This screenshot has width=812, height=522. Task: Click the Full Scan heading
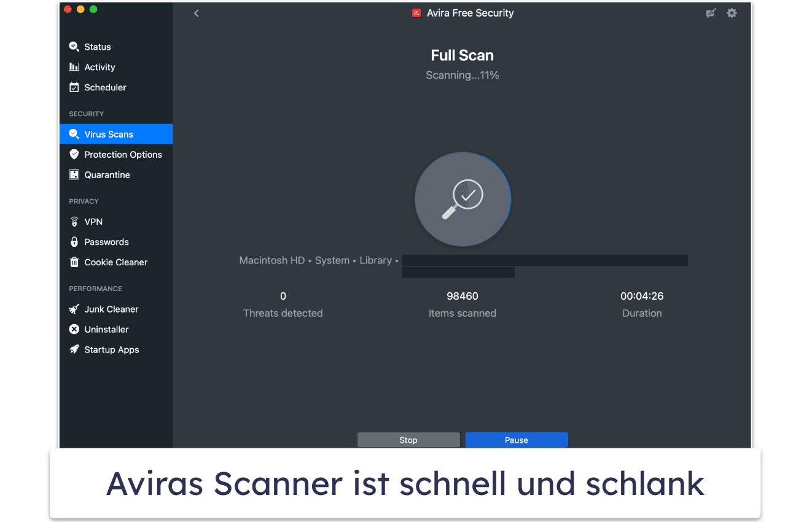(x=463, y=55)
